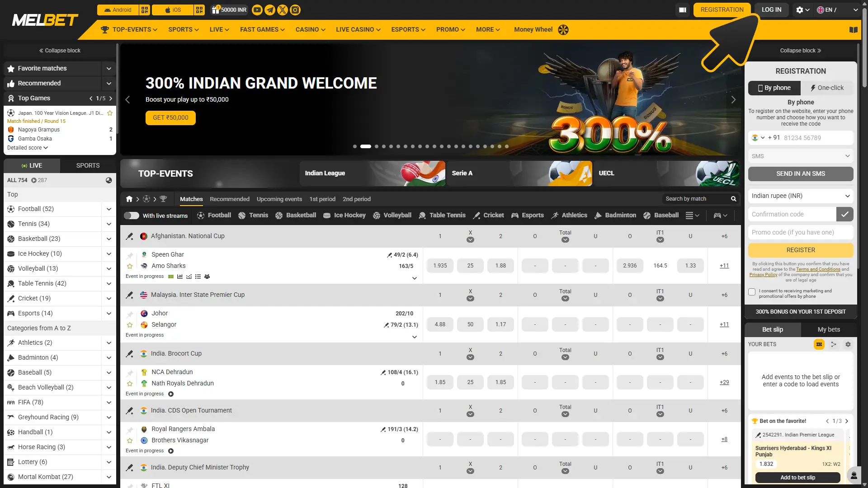Open the Telegram social icon

click(269, 10)
